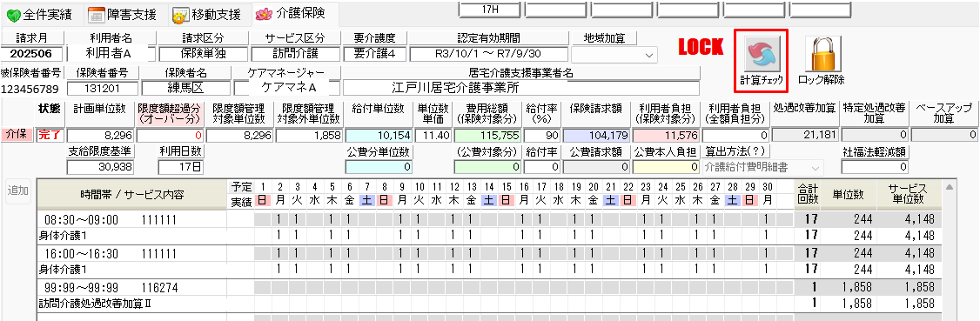The image size is (980, 321).
Task: Click the 江戸川居宅介護事業所 field
Action: click(520, 88)
